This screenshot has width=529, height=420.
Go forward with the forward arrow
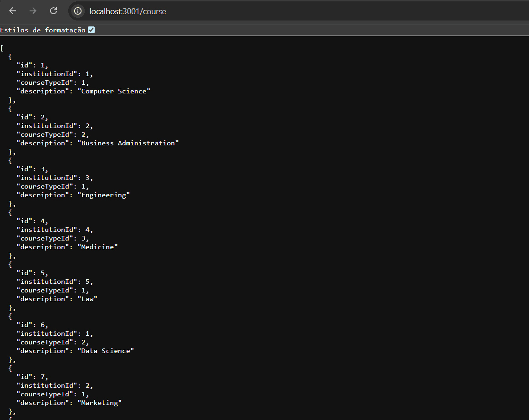33,11
